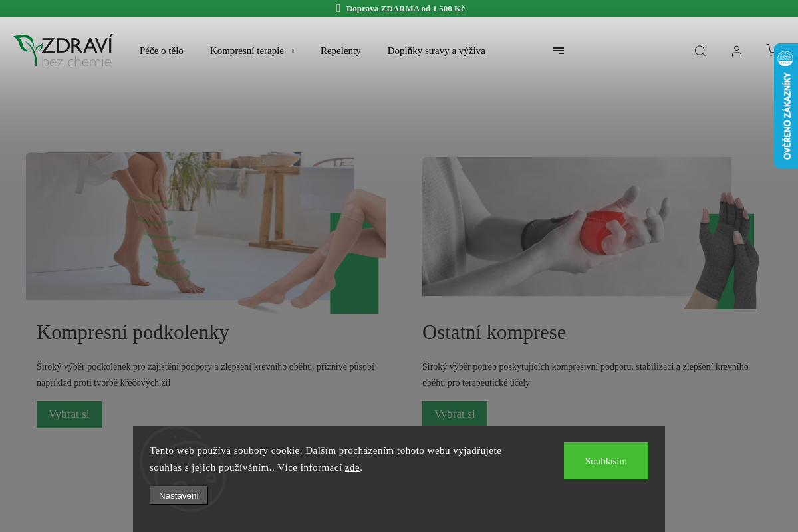The width and height of the screenshot is (798, 532).
Task: Expand navigation via the menu toggle
Action: point(559,51)
